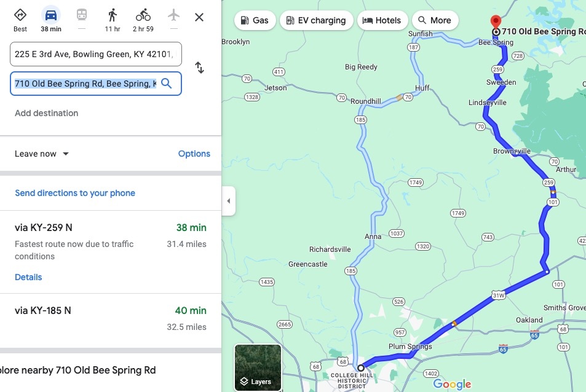Reverse starting point and destination
The image size is (586, 392).
pos(199,68)
